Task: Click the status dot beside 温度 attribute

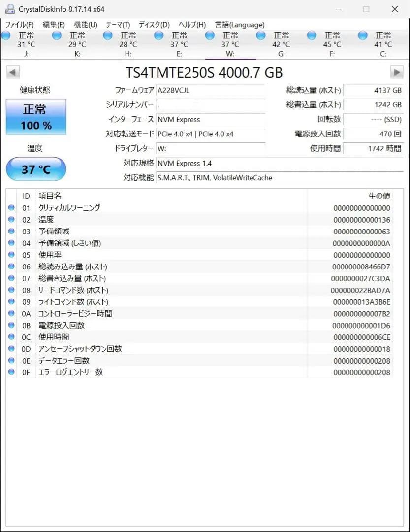Action: (11, 219)
